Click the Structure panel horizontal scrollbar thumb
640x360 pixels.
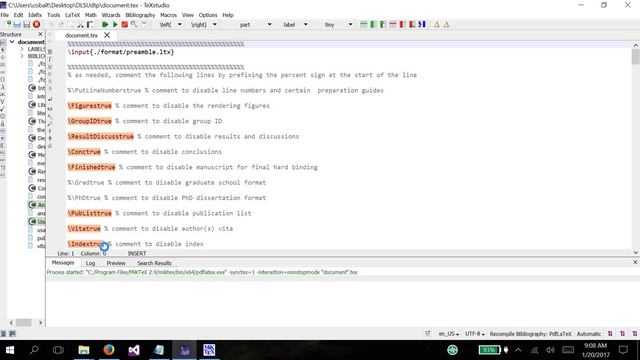23,322
